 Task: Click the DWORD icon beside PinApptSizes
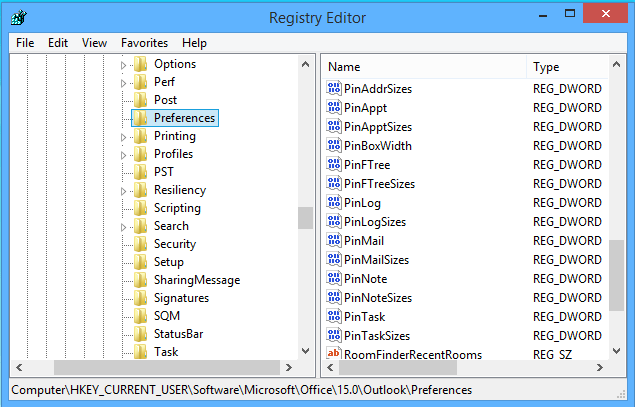334,126
